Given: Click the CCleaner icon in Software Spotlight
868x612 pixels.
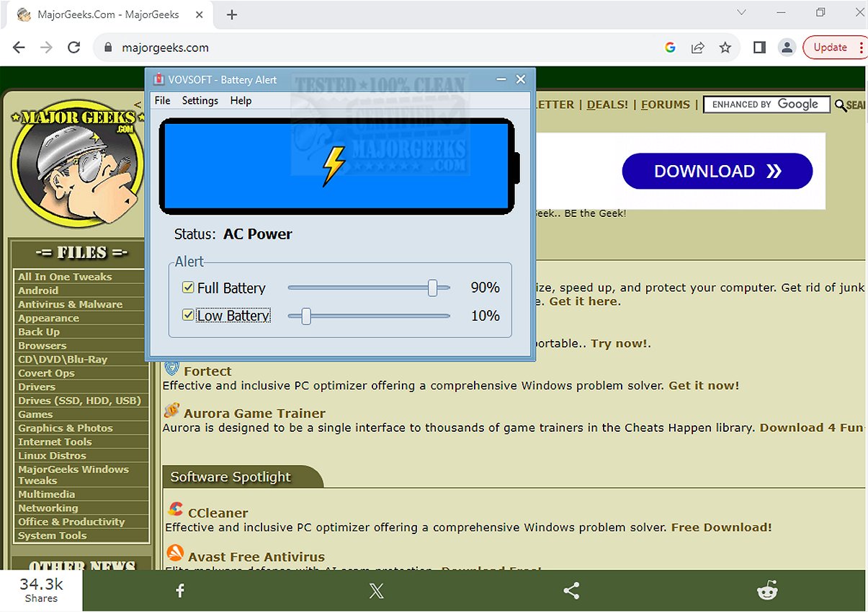Looking at the screenshot, I should click(x=174, y=508).
